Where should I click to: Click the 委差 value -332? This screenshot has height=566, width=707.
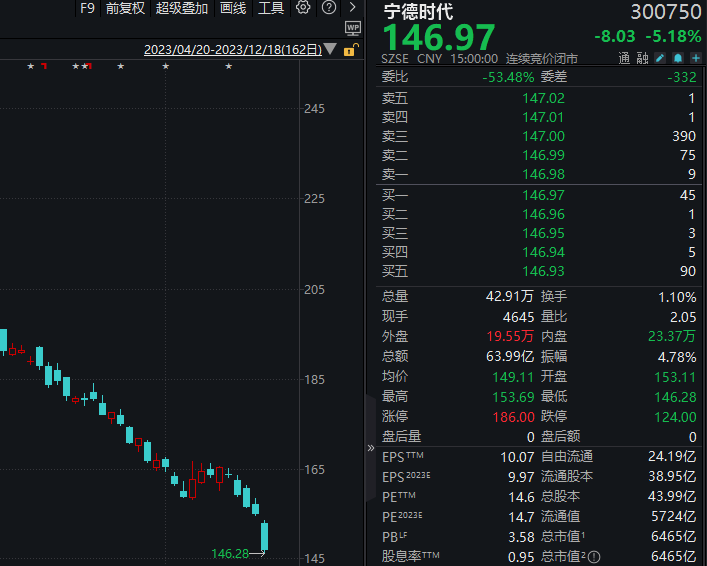(x=682, y=77)
